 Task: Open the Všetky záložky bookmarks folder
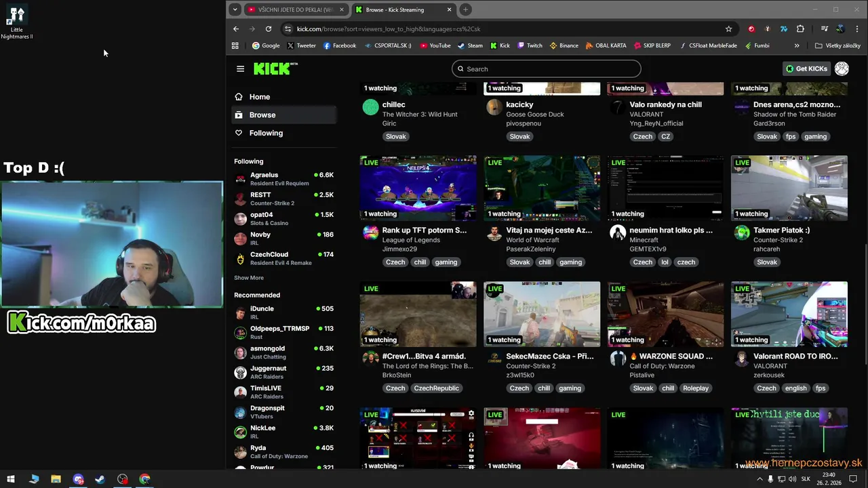pos(837,45)
